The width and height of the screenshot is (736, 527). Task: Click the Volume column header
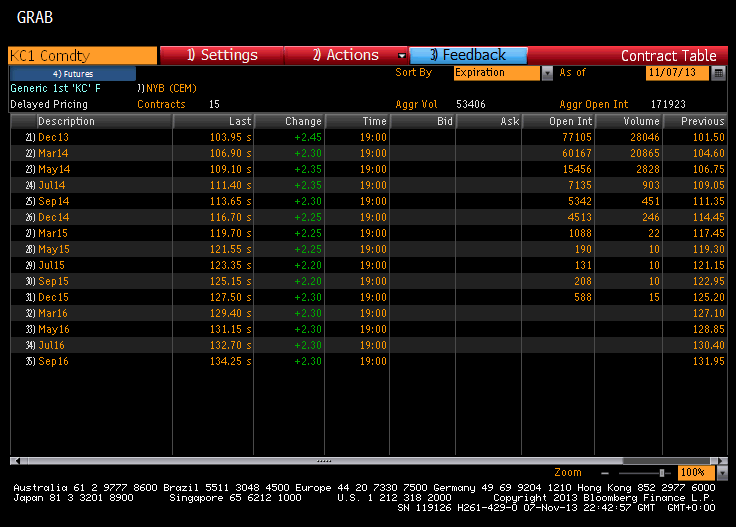629,122
